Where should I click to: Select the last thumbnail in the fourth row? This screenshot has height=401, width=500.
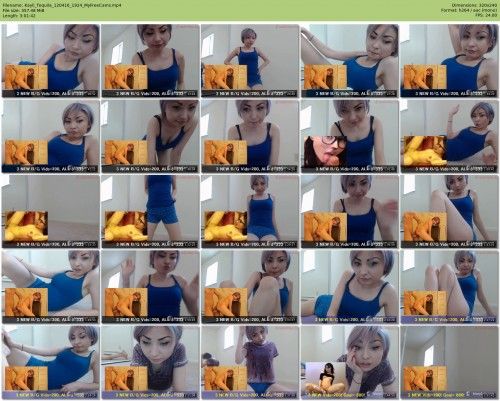click(x=449, y=287)
